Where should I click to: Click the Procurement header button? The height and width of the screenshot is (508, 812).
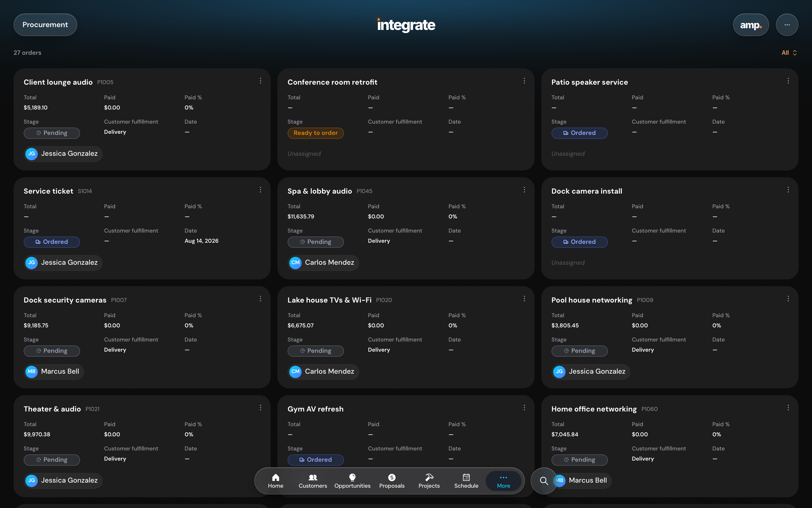pos(45,25)
